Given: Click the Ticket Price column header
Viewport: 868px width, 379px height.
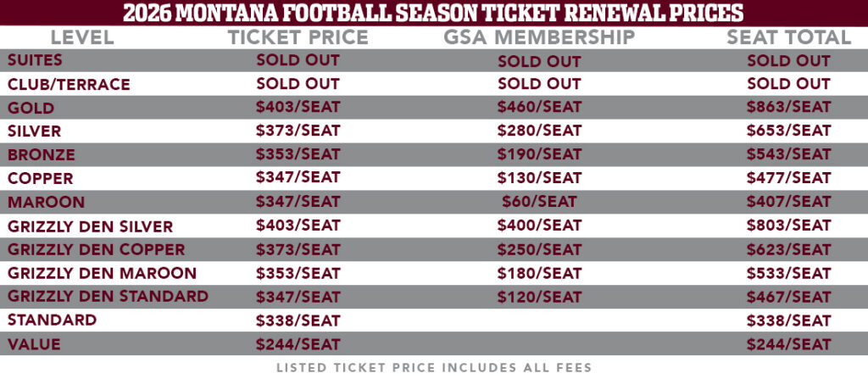Looking at the screenshot, I should pos(298,37).
